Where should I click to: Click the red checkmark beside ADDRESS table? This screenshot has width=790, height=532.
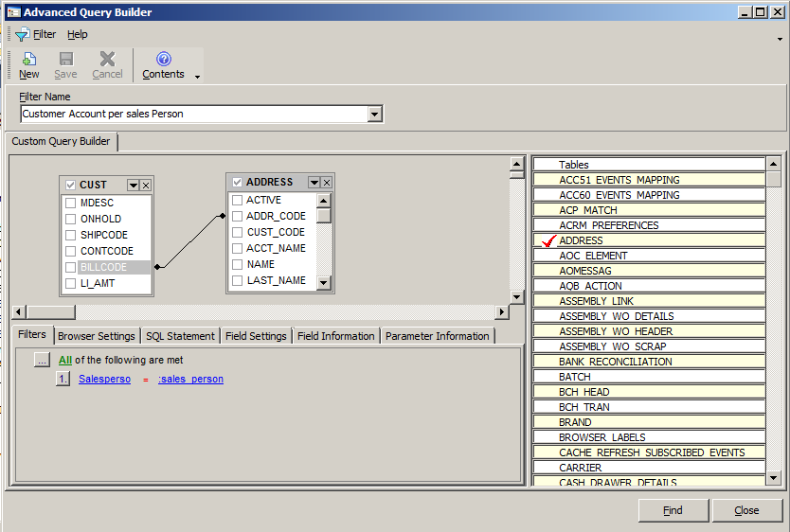click(548, 241)
